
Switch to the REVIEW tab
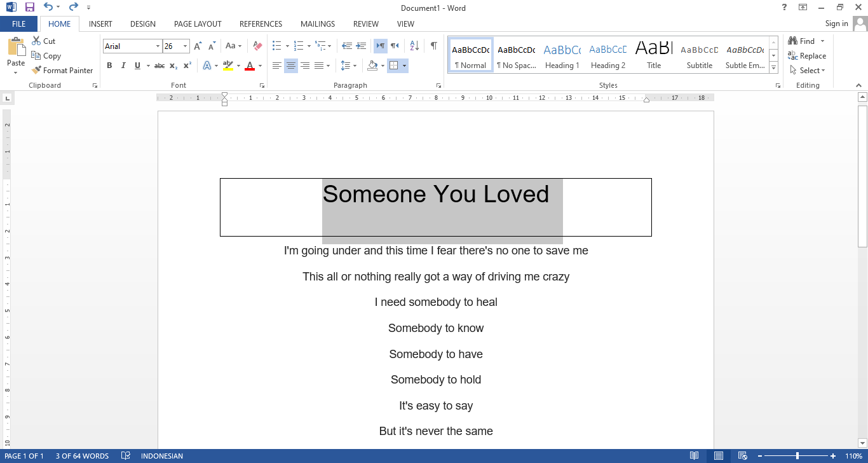(x=366, y=24)
